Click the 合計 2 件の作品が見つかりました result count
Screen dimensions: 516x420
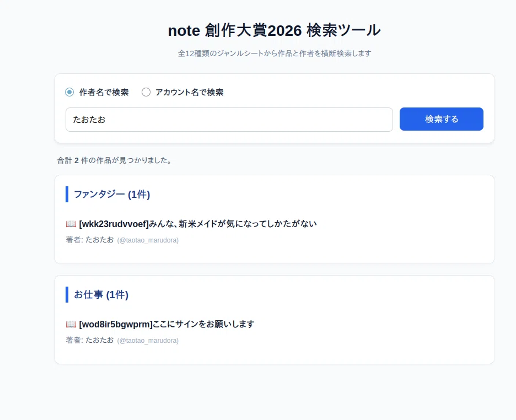pyautogui.click(x=115, y=160)
